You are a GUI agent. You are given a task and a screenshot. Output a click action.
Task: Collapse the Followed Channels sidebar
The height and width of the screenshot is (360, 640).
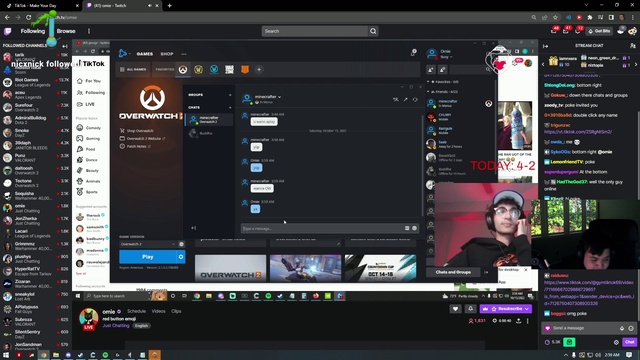[64, 46]
